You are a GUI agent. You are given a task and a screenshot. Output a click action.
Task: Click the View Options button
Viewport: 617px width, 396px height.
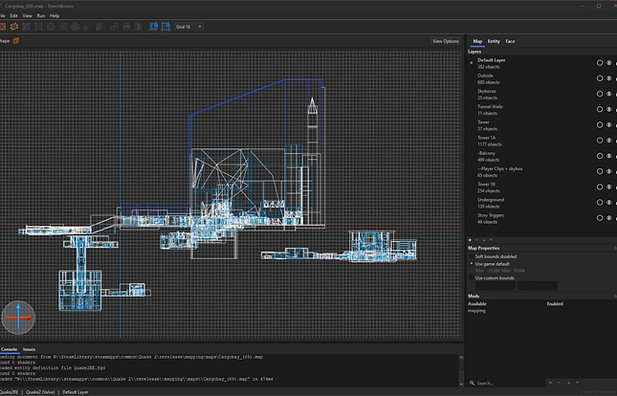445,41
